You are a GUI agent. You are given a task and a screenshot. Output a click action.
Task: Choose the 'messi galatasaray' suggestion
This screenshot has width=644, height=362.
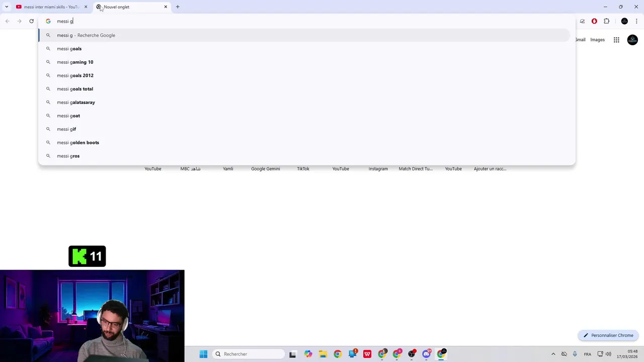click(304, 102)
